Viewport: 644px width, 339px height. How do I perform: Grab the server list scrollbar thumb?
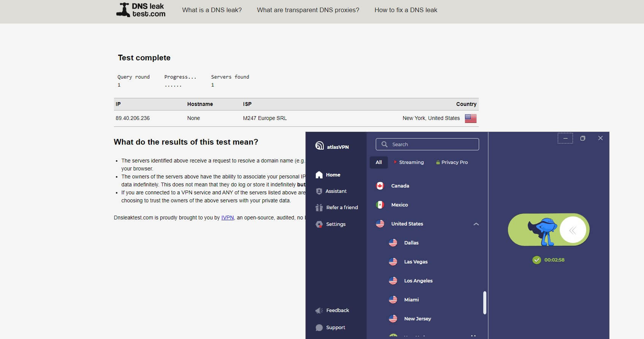tap(484, 303)
